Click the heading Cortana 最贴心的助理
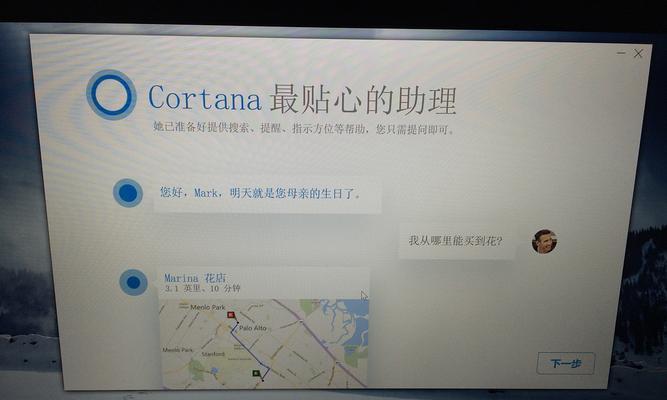Image resolution: width=667 pixels, height=400 pixels. [302, 99]
